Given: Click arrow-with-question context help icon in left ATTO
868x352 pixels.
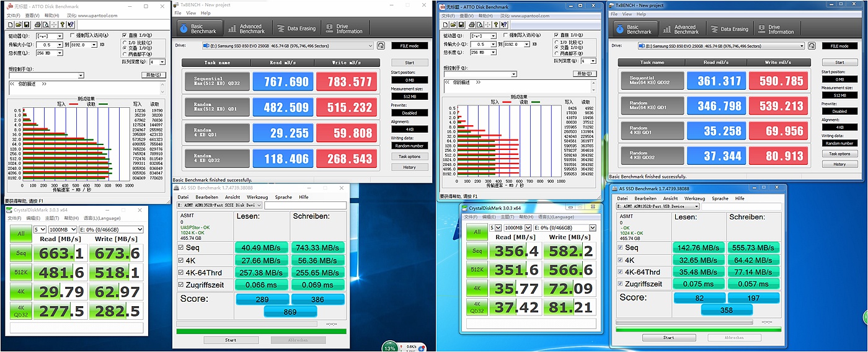Looking at the screenshot, I should click(71, 25).
